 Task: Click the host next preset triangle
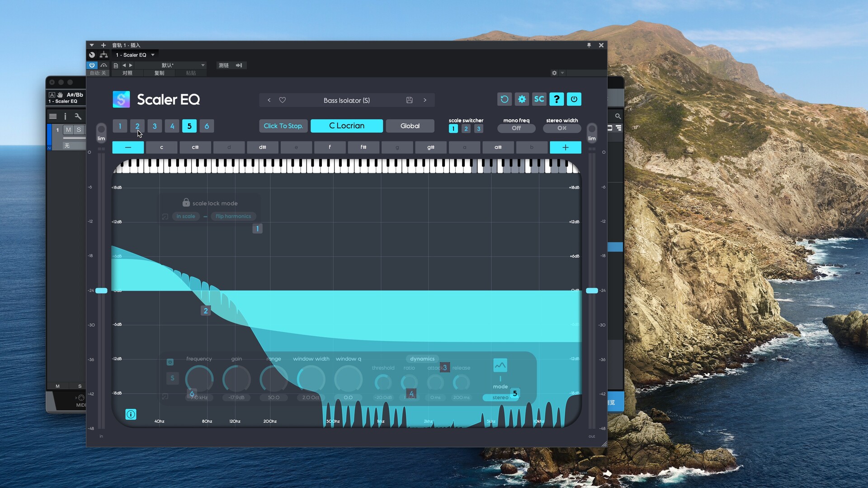tap(131, 66)
